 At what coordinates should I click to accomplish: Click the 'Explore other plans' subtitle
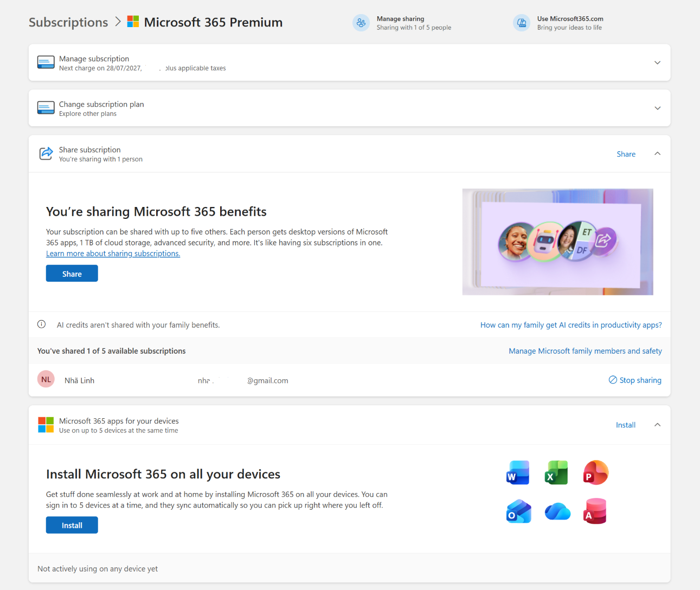pos(88,114)
